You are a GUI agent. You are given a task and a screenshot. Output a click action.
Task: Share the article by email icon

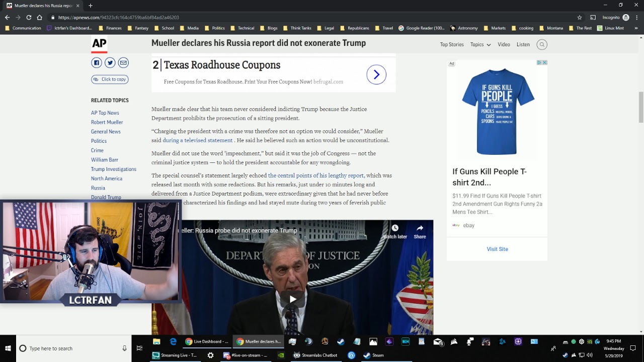pyautogui.click(x=123, y=63)
